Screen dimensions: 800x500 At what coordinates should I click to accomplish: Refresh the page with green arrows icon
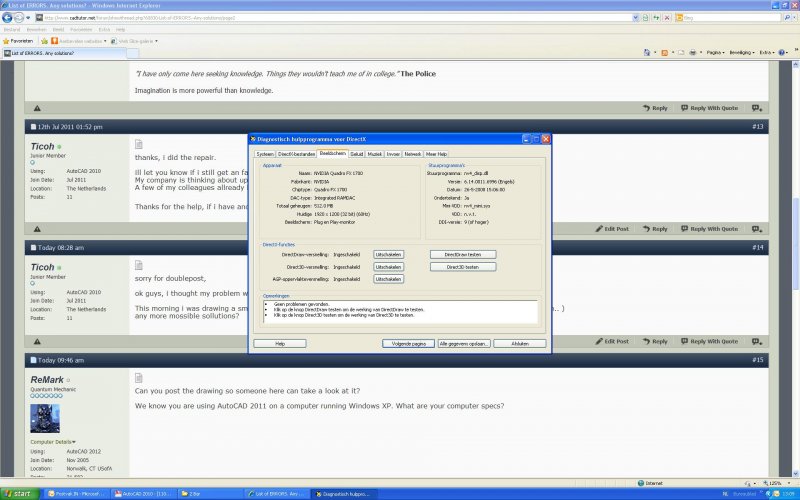click(x=656, y=17)
